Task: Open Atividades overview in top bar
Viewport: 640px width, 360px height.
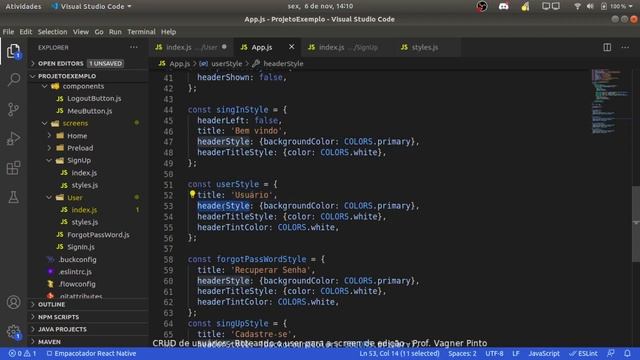Action: pos(23,7)
